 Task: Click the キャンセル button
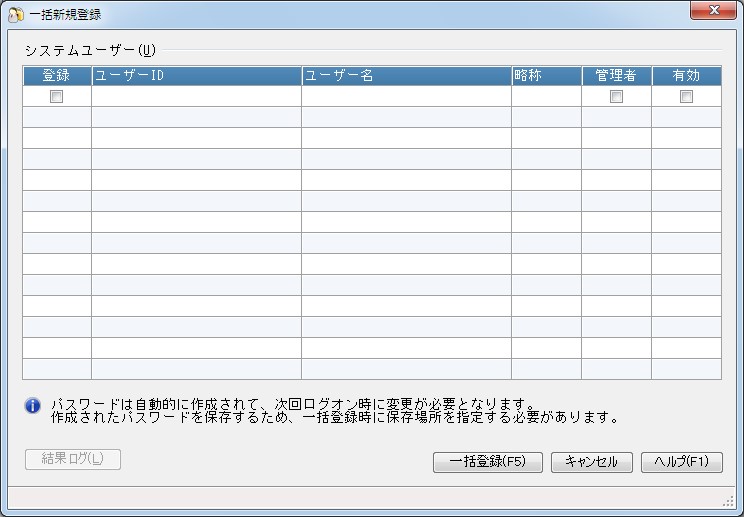(x=592, y=462)
